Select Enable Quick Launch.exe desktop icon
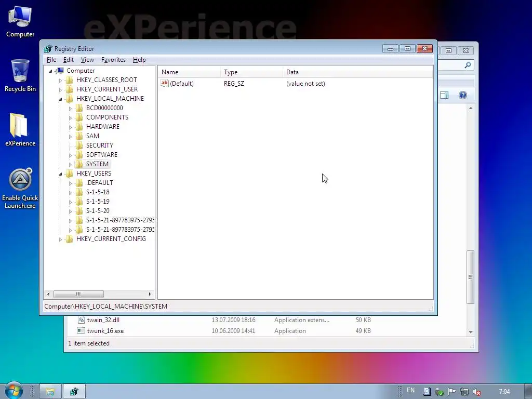This screenshot has width=532, height=399. (20, 188)
